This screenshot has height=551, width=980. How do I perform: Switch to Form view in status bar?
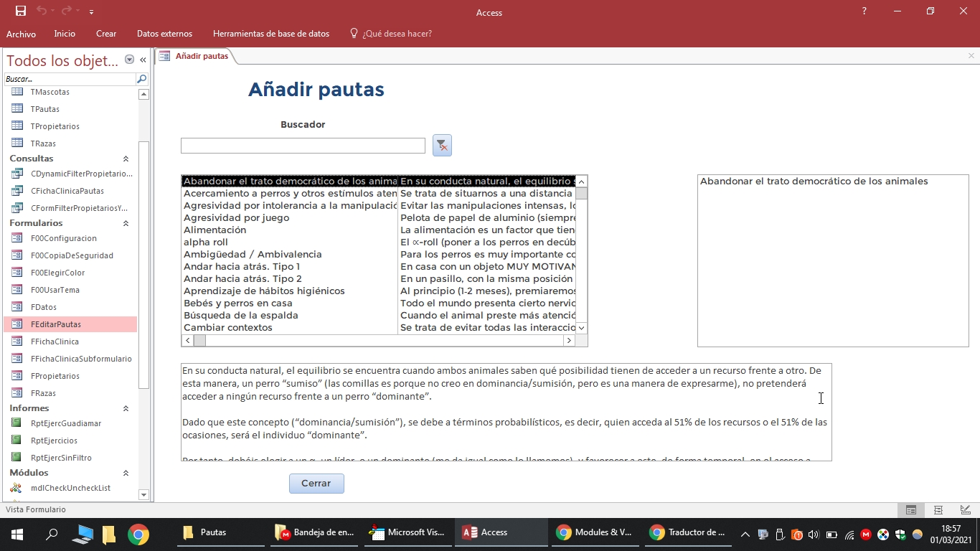click(911, 510)
